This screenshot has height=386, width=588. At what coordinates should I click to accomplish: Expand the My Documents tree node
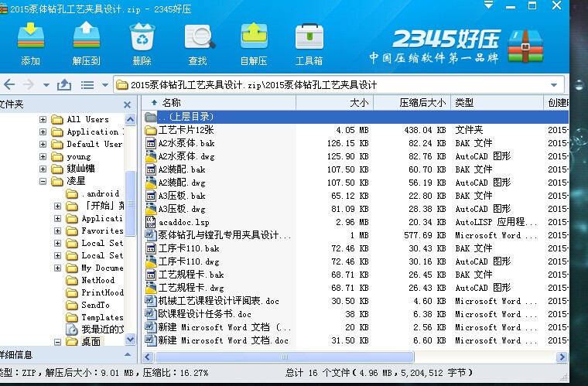point(57,268)
